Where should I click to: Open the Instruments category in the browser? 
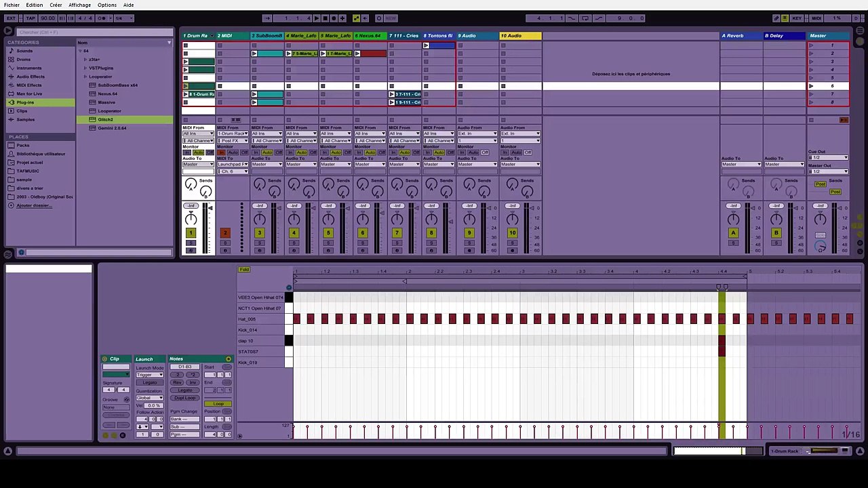[x=28, y=68]
